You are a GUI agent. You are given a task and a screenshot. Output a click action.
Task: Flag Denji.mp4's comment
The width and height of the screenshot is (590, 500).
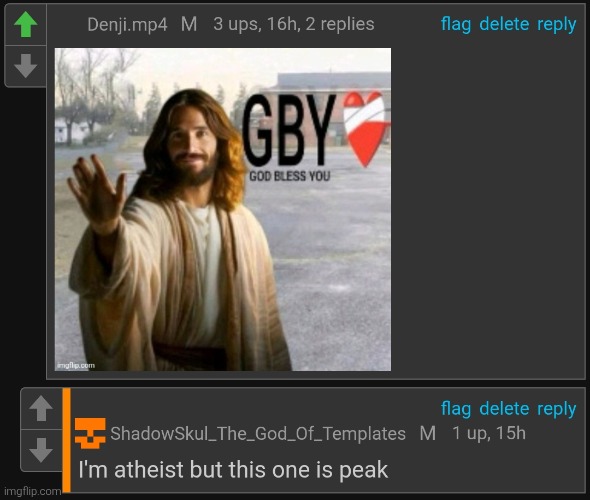[456, 24]
